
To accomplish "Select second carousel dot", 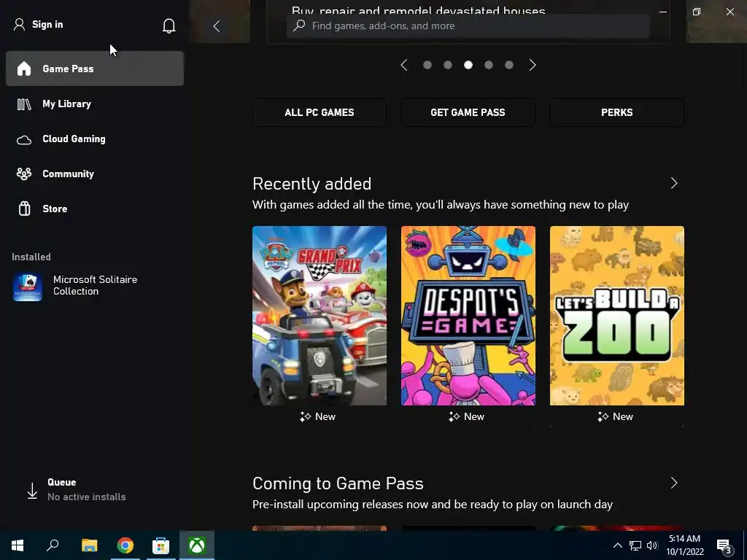I will pos(448,65).
